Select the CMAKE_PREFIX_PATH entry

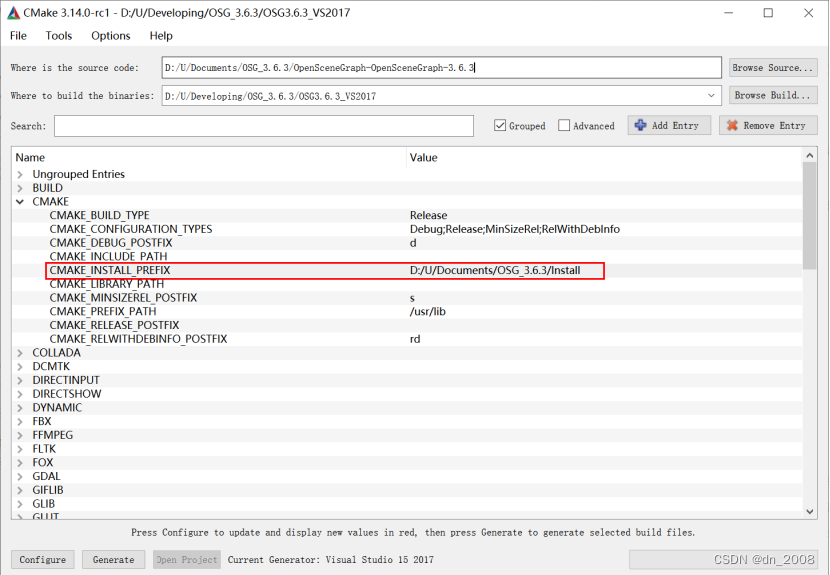103,312
